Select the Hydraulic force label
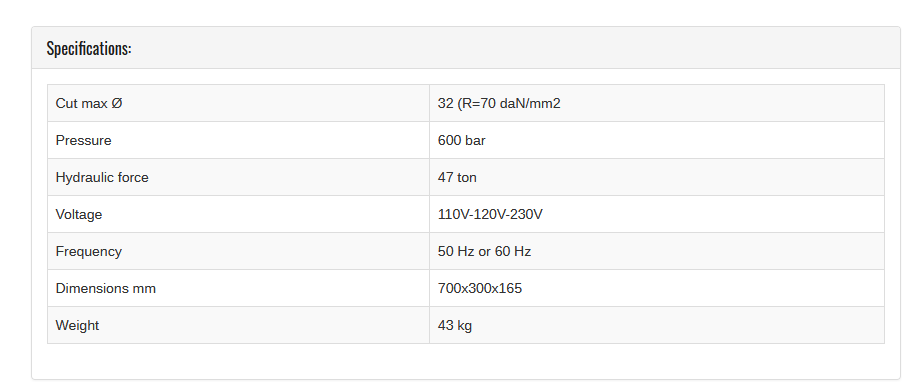The height and width of the screenshot is (390, 912). [x=102, y=177]
